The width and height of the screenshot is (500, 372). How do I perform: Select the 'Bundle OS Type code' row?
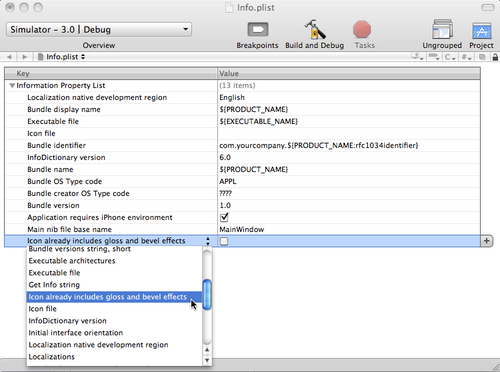pos(242,182)
